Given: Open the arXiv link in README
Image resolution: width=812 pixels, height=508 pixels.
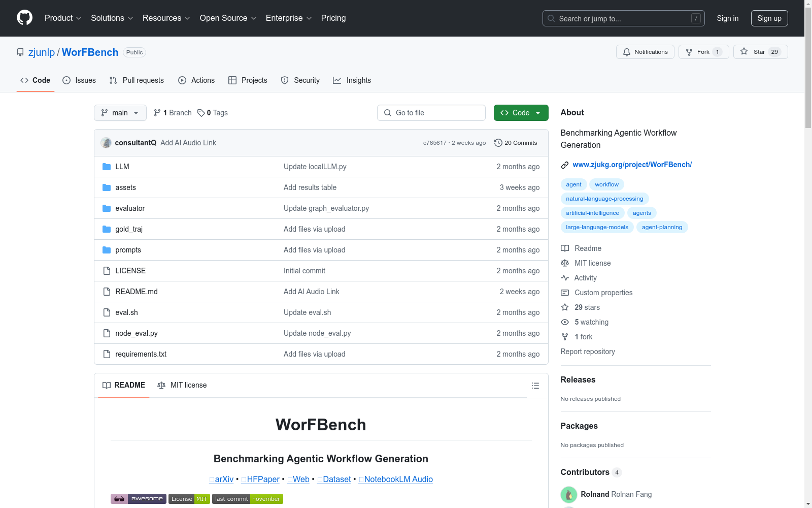Looking at the screenshot, I should [221, 479].
